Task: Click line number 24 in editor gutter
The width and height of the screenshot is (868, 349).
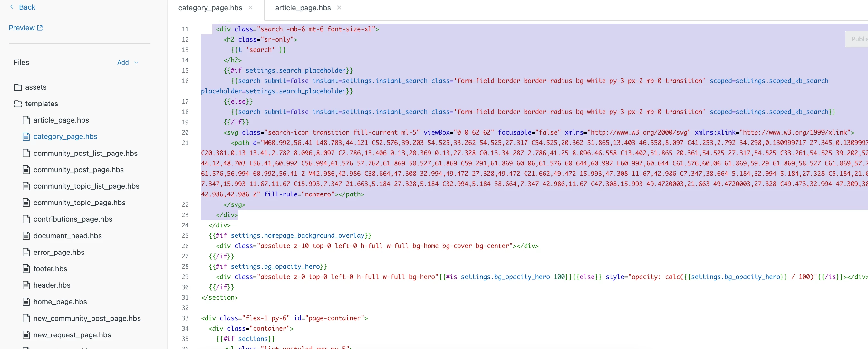Action: click(185, 225)
